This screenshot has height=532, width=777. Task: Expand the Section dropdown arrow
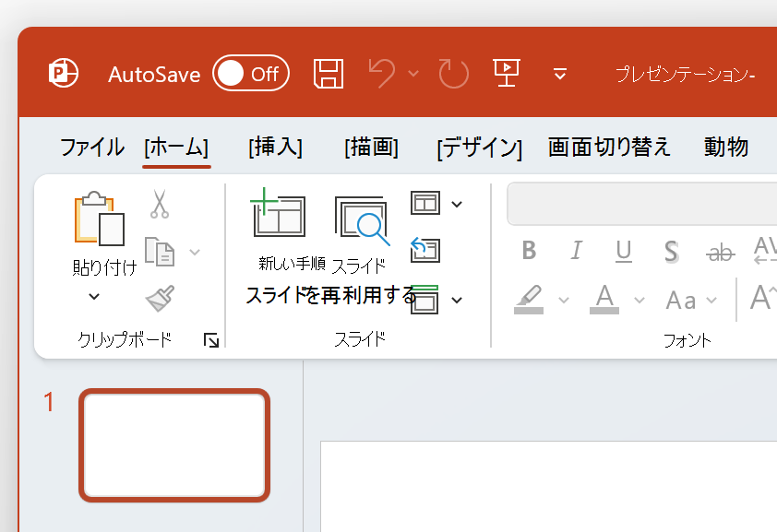point(457,300)
